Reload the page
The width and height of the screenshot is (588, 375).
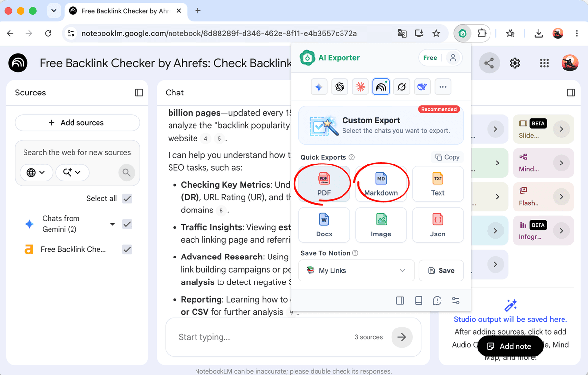pos(48,33)
